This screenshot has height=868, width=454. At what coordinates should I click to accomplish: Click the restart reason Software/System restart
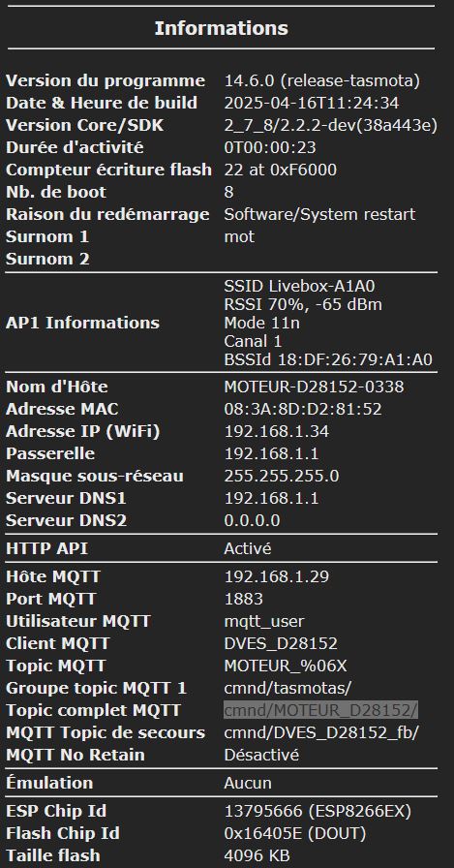319,214
